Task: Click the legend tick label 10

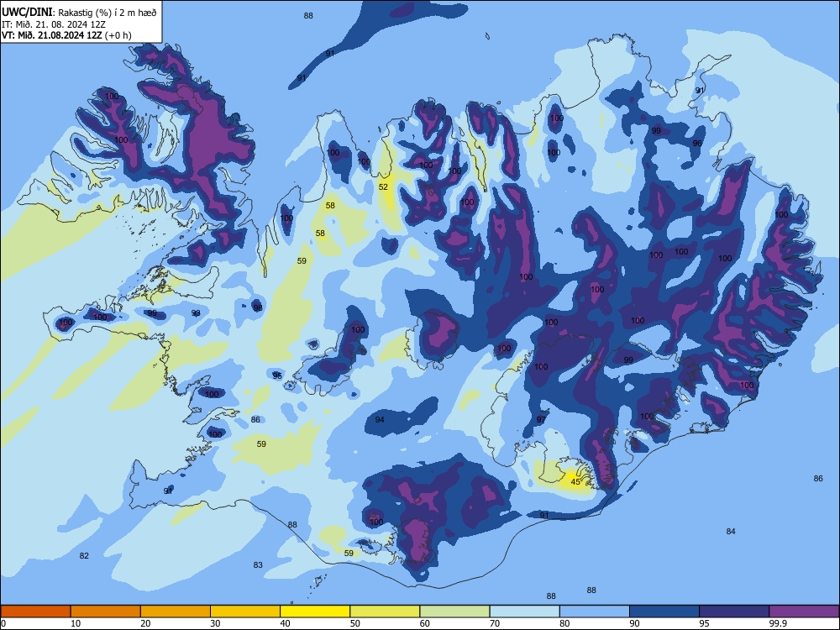Action: (x=76, y=623)
